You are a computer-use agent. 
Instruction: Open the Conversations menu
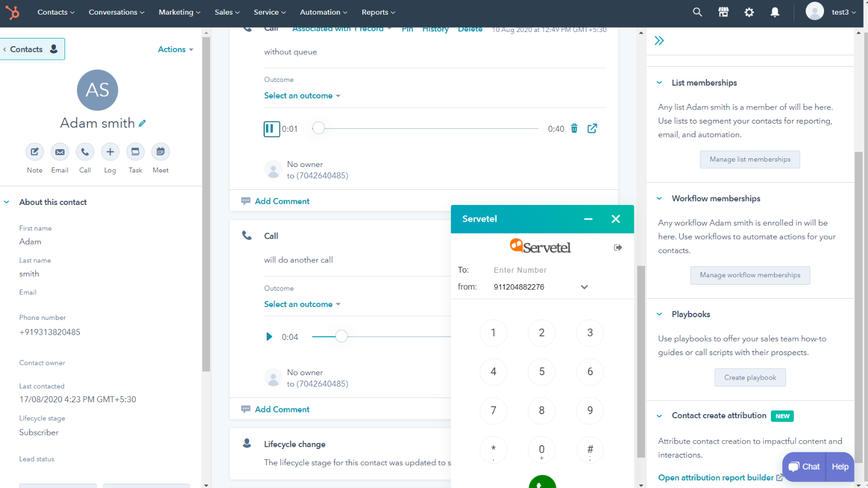117,12
